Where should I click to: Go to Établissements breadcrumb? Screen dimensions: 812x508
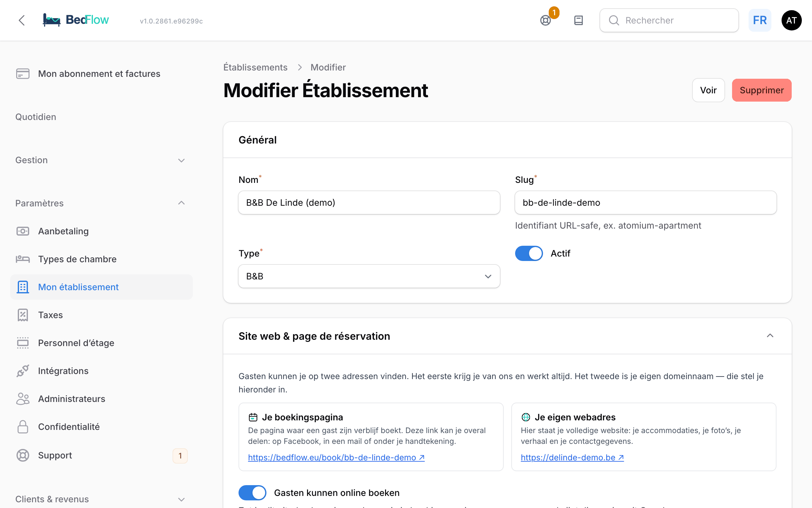[255, 67]
